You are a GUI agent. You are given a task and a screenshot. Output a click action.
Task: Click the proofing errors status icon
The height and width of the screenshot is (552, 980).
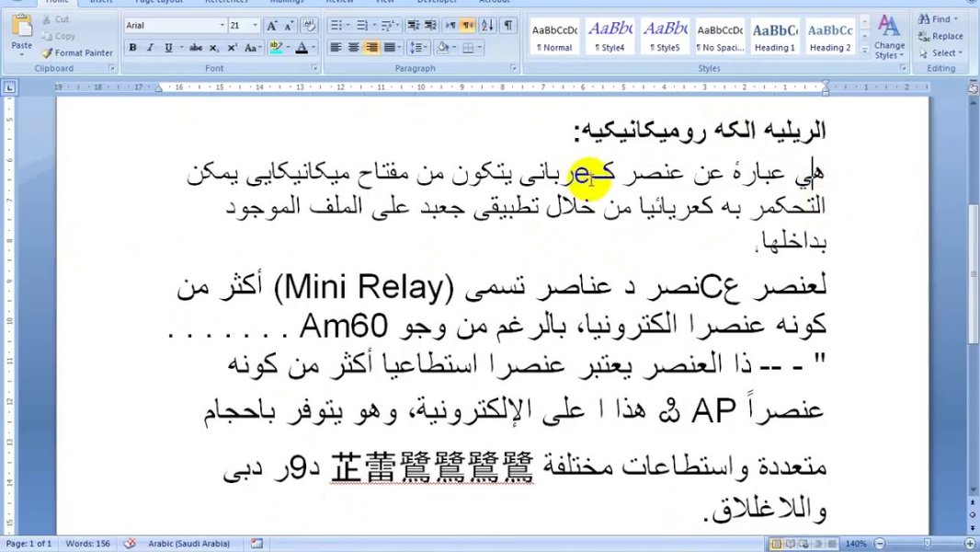point(130,543)
